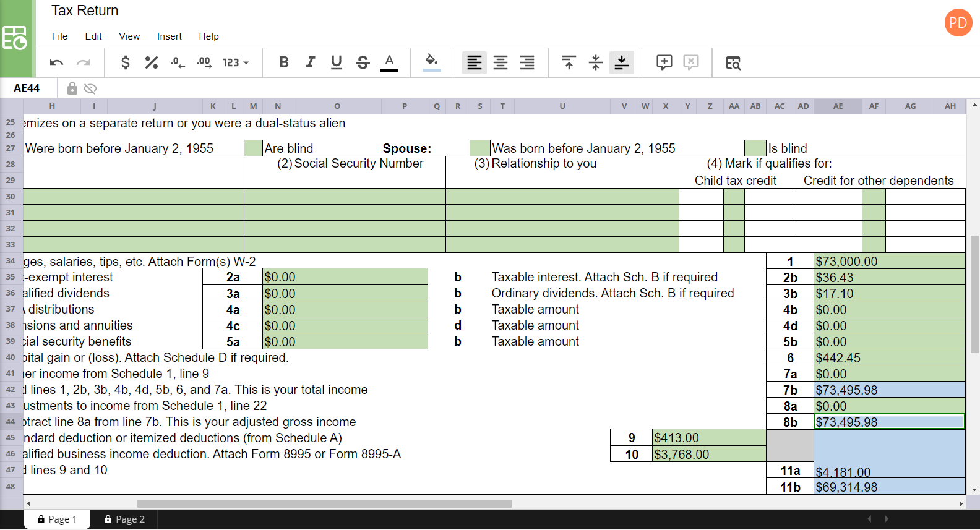Open the fill color paint bucket
The width and height of the screenshot is (980, 530).
432,62
